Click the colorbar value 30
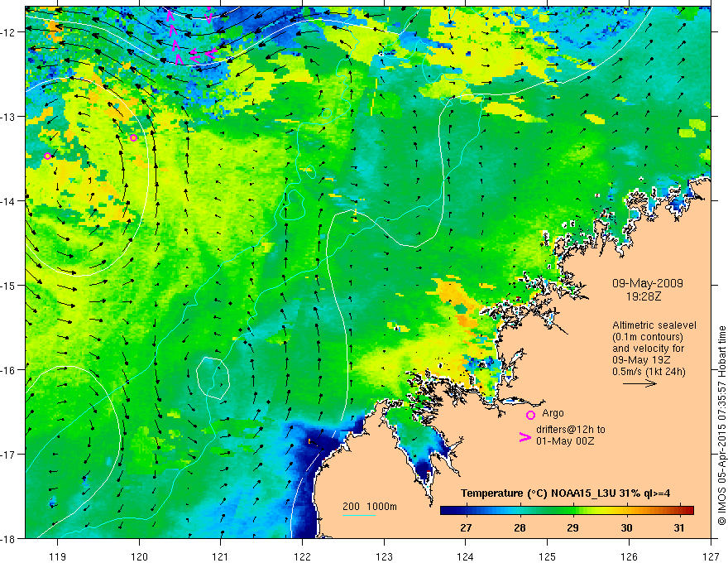The image size is (728, 563). coord(626,527)
